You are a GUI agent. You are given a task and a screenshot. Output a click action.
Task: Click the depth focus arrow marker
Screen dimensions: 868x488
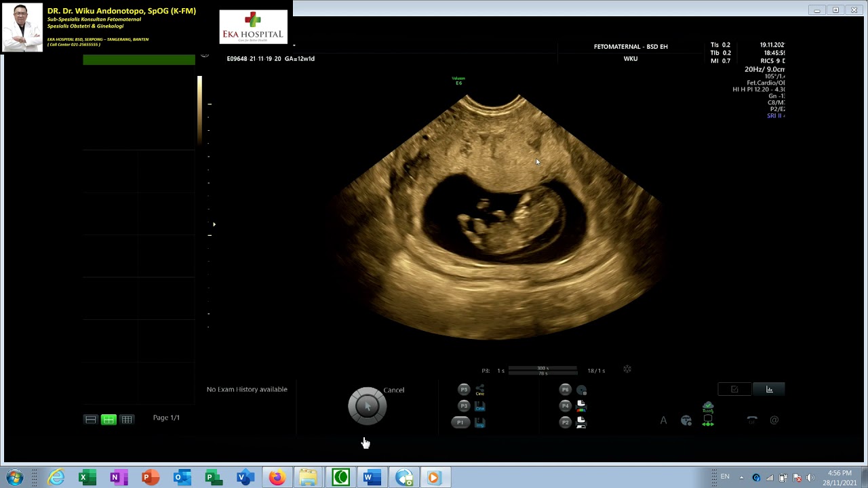[214, 224]
